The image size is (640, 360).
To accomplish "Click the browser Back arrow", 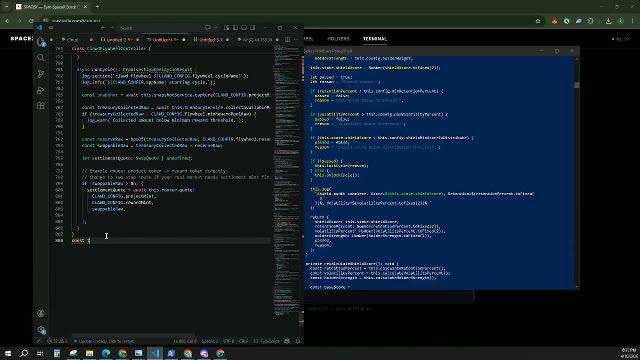I will pyautogui.click(x=7, y=21).
